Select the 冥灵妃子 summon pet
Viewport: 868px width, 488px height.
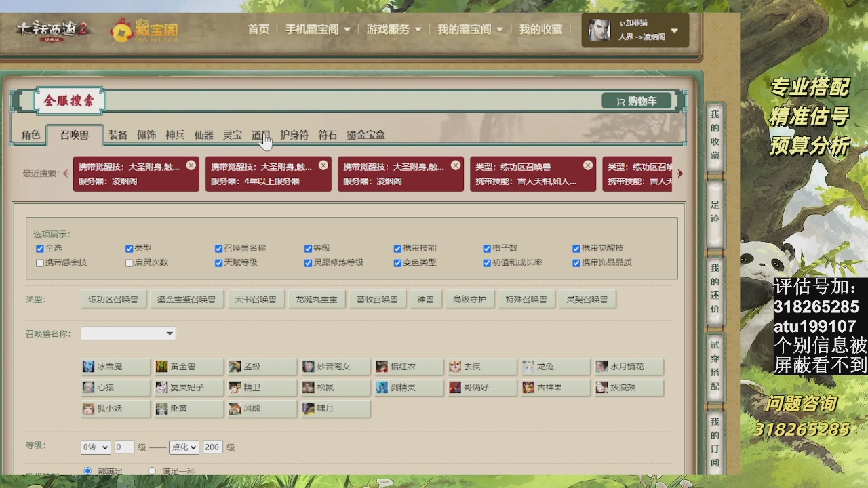tap(189, 388)
